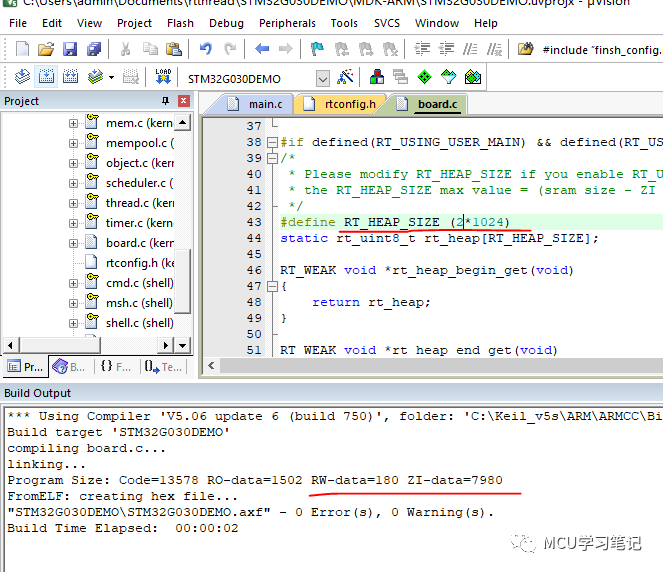The height and width of the screenshot is (572, 663).
Task: Open Manage Project Items icon
Action: coord(377,77)
